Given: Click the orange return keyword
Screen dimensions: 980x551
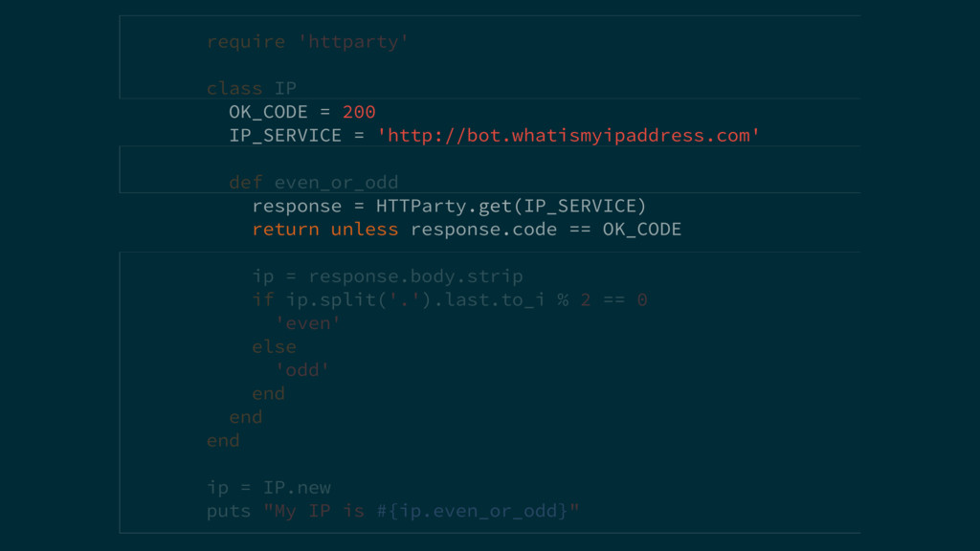Looking at the screenshot, I should (x=285, y=230).
